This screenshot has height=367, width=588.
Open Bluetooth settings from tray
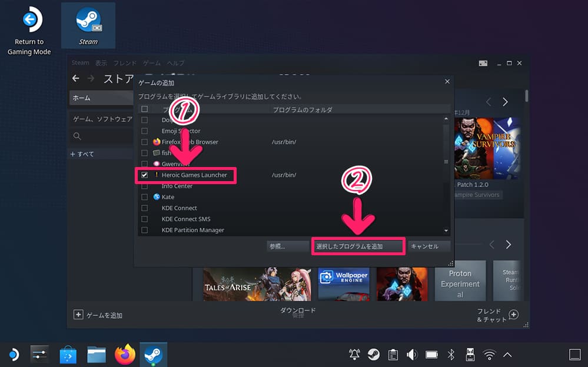(451, 354)
